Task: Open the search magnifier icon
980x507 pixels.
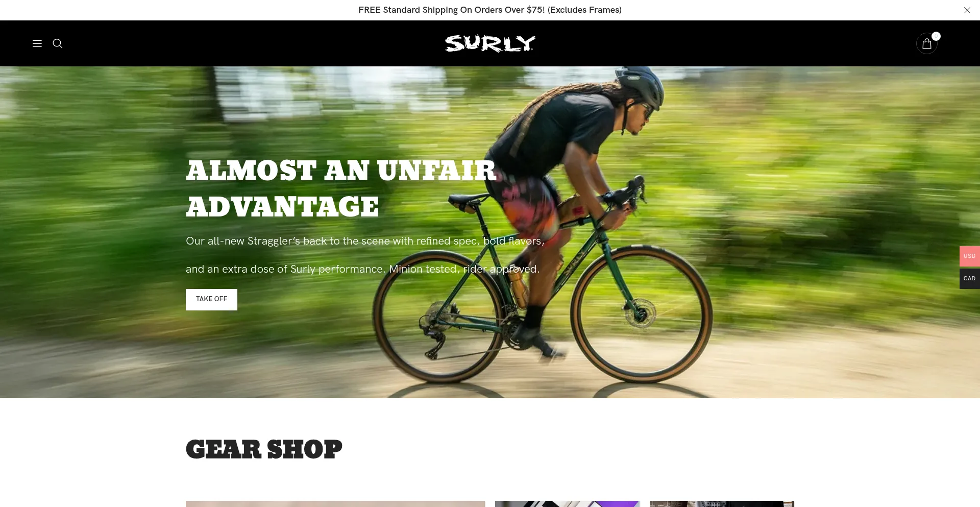Action: (58, 43)
